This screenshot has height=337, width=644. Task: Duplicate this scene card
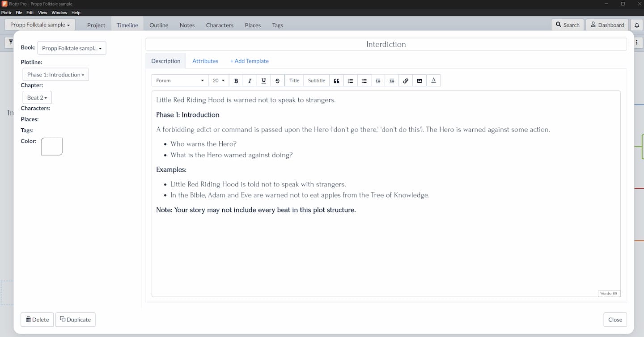pyautogui.click(x=75, y=320)
